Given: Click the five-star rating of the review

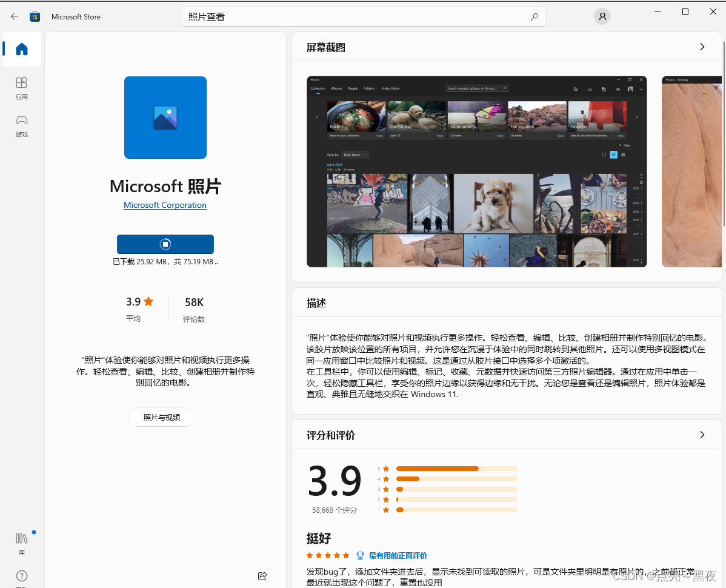Looking at the screenshot, I should tap(328, 556).
